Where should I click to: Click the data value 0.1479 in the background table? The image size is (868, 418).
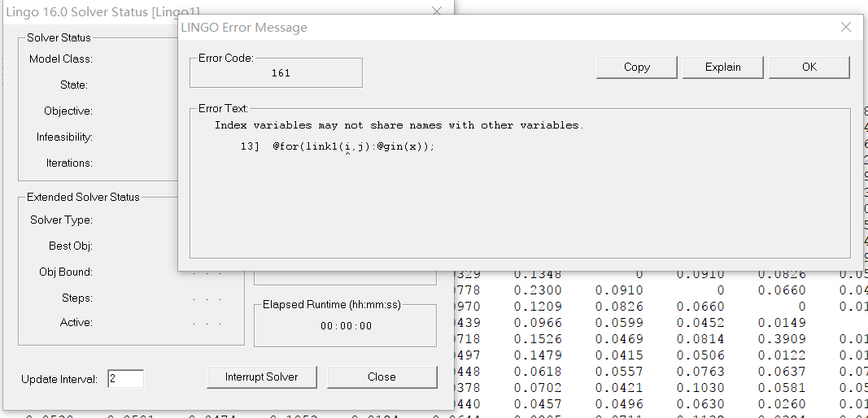[x=538, y=355]
